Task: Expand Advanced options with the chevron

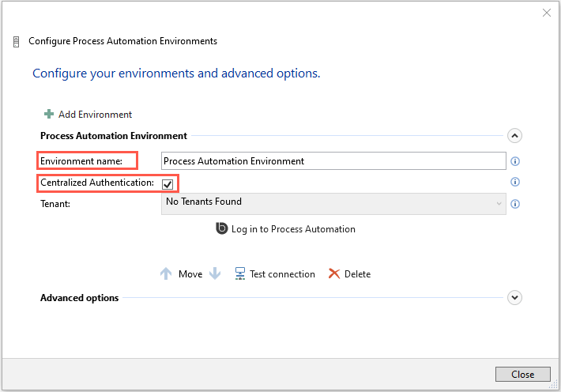Action: coord(515,298)
